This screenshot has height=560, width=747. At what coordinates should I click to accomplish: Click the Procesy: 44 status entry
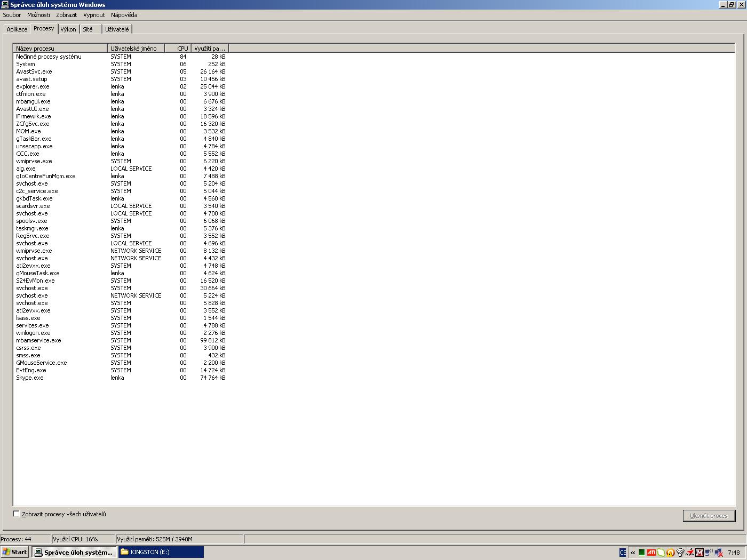click(25, 539)
